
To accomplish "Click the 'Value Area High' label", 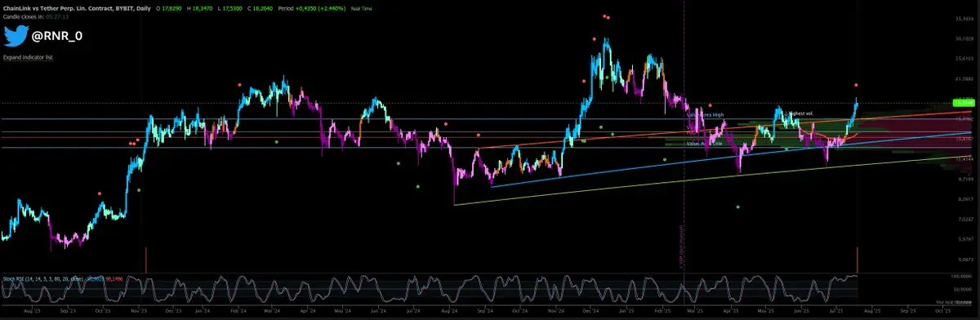I will pos(706,115).
